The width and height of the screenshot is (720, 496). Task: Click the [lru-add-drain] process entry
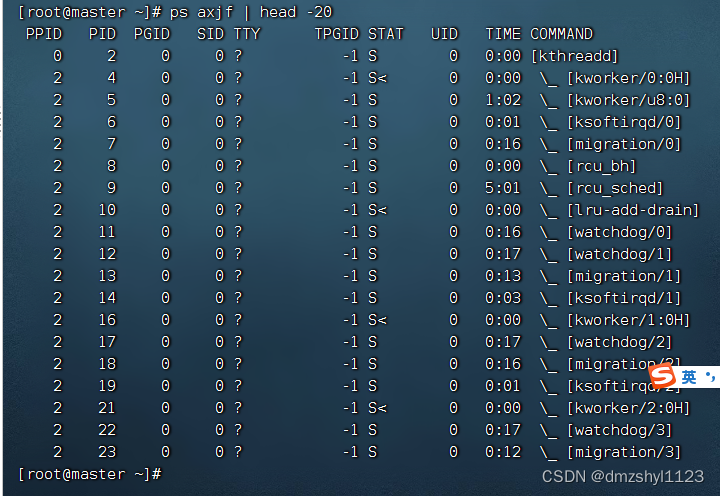(633, 210)
